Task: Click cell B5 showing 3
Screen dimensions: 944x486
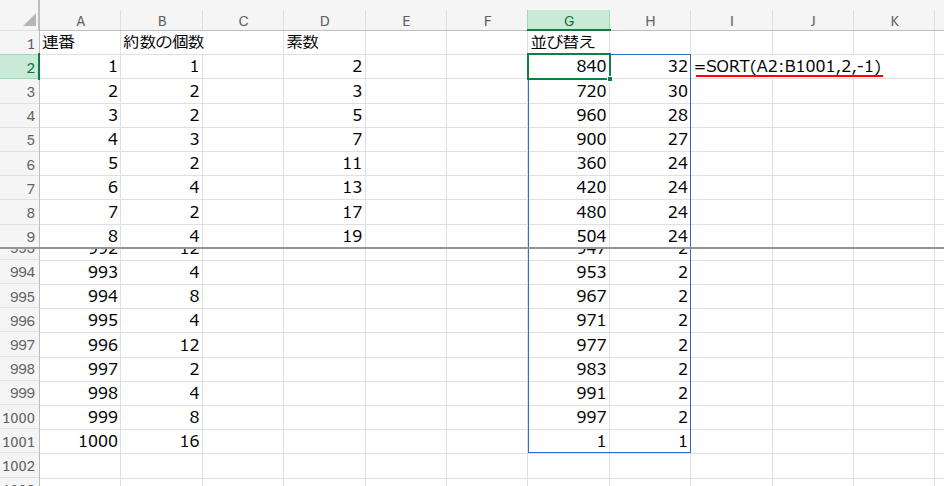Action: (x=161, y=139)
